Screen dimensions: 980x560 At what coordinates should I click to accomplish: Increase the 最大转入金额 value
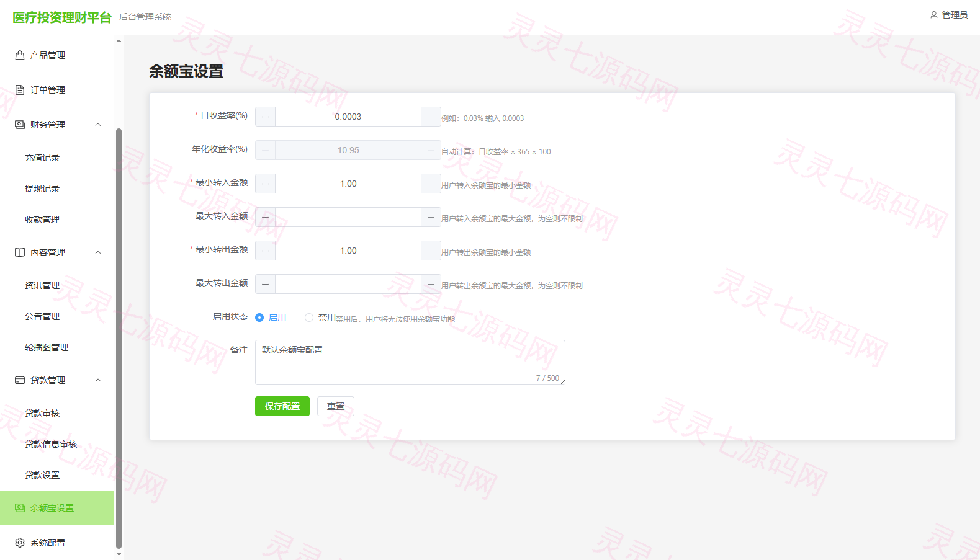(431, 217)
